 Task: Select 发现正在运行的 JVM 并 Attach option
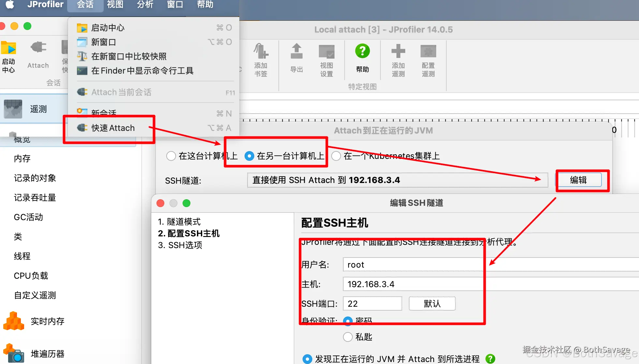point(307,359)
